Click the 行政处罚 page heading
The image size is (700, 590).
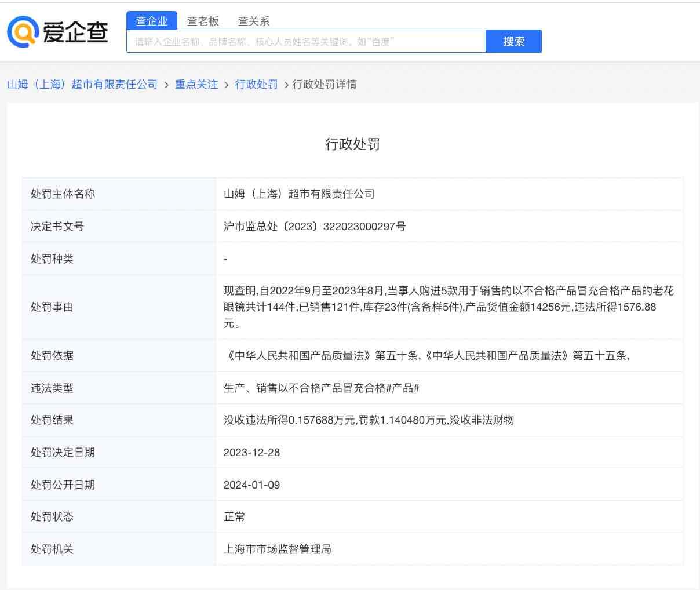[x=352, y=144]
